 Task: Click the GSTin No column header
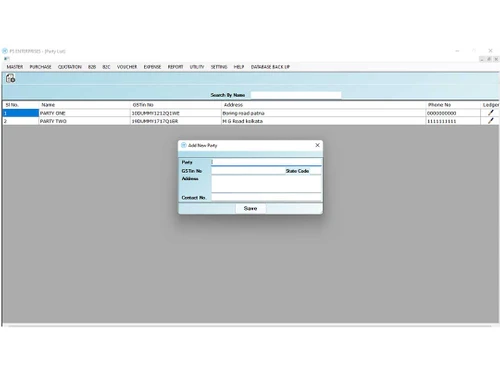(x=175, y=105)
